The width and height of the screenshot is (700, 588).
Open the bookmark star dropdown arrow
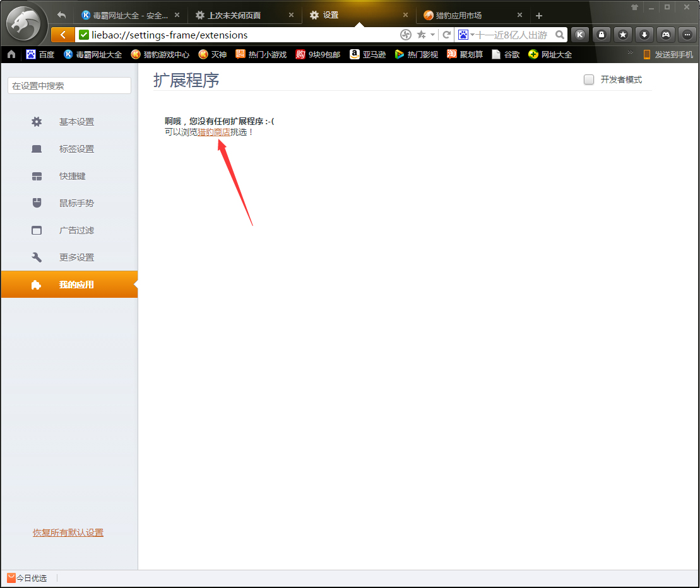[433, 35]
